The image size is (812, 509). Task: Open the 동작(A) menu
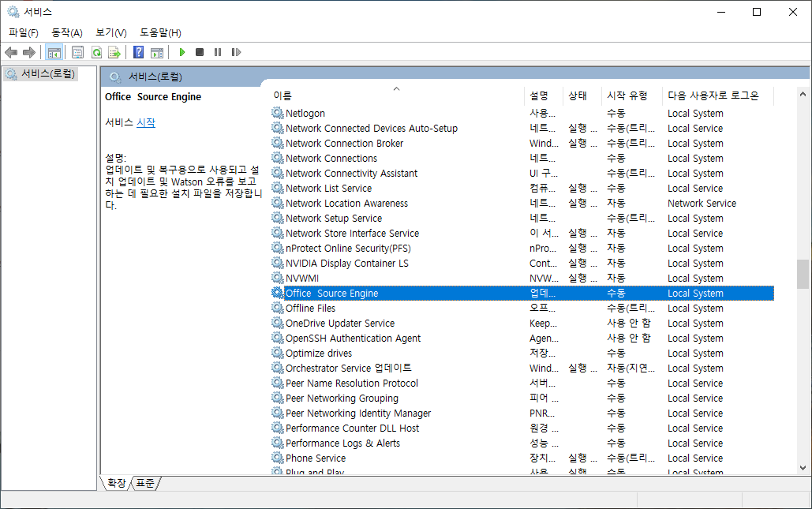(x=67, y=32)
